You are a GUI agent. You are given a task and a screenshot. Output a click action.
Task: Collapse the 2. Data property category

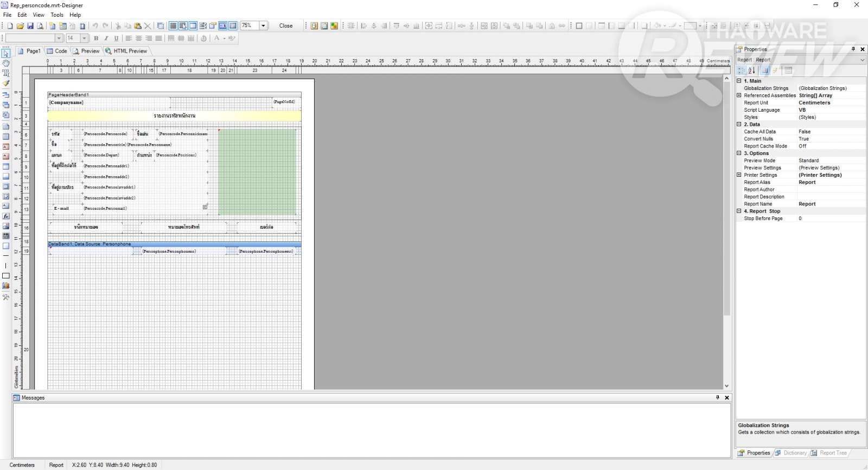739,124
